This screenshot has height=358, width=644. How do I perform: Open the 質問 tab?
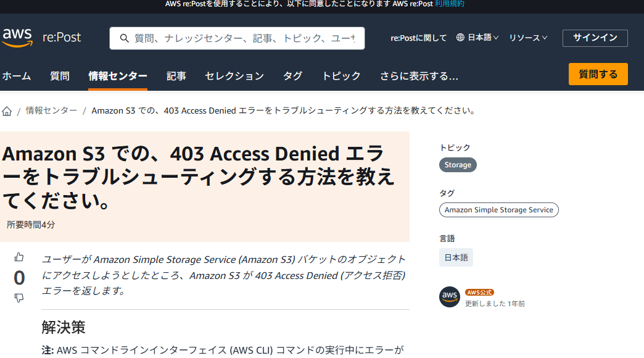(x=60, y=76)
